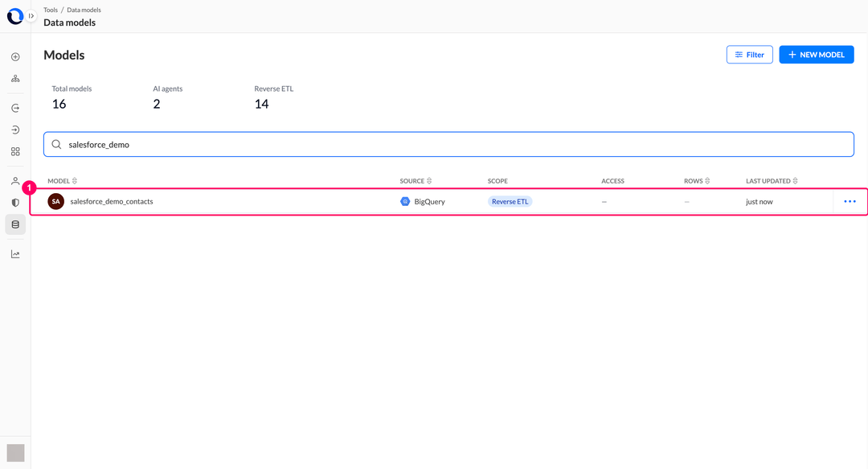The width and height of the screenshot is (868, 469).
Task: Click the SCOPE column header
Action: (497, 181)
